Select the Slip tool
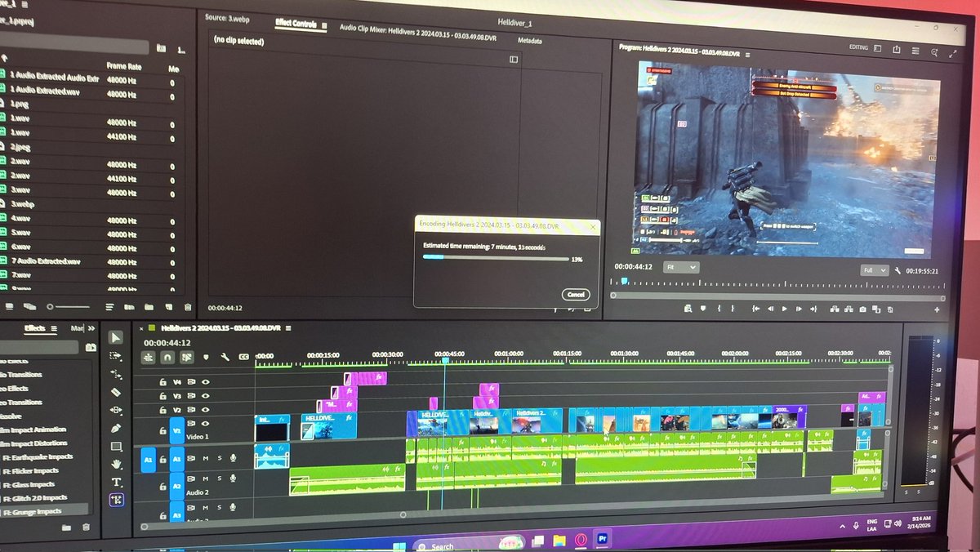The width and height of the screenshot is (980, 552). click(116, 410)
